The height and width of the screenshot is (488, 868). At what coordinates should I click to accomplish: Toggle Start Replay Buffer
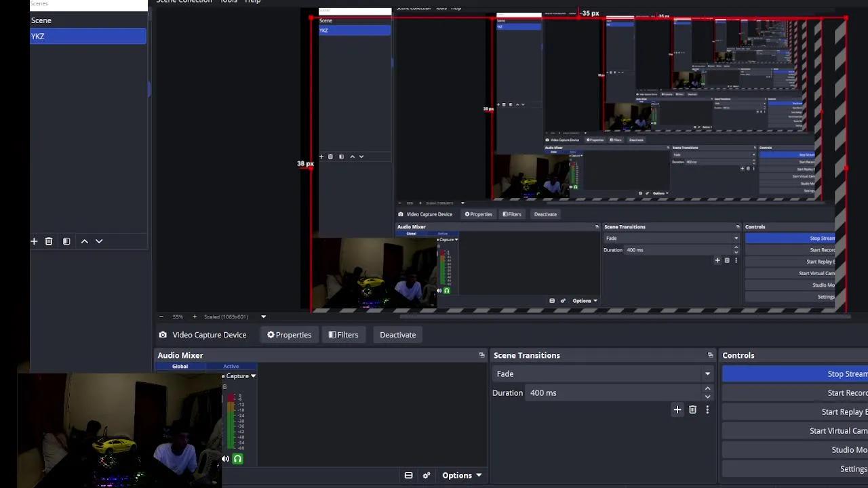click(x=795, y=411)
